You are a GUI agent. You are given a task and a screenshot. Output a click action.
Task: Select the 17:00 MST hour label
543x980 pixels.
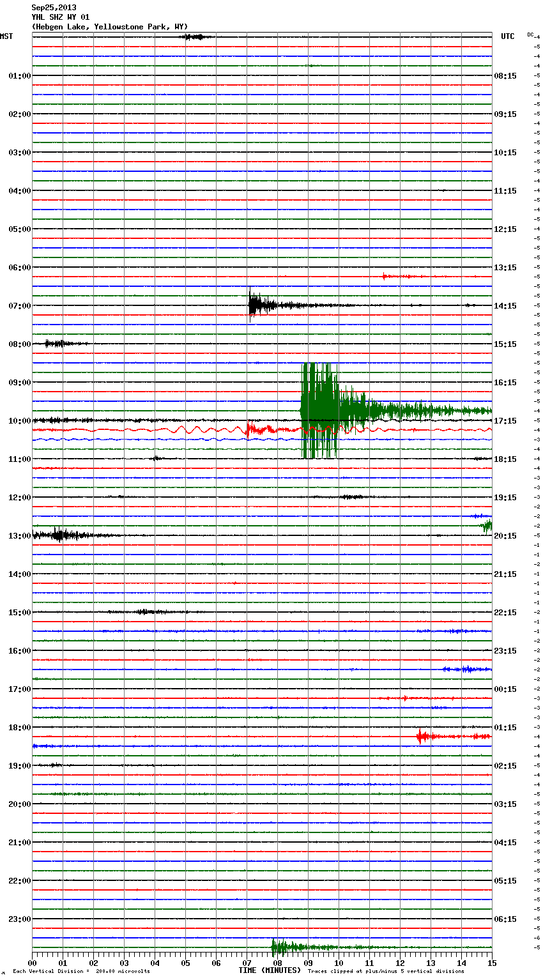click(x=20, y=689)
